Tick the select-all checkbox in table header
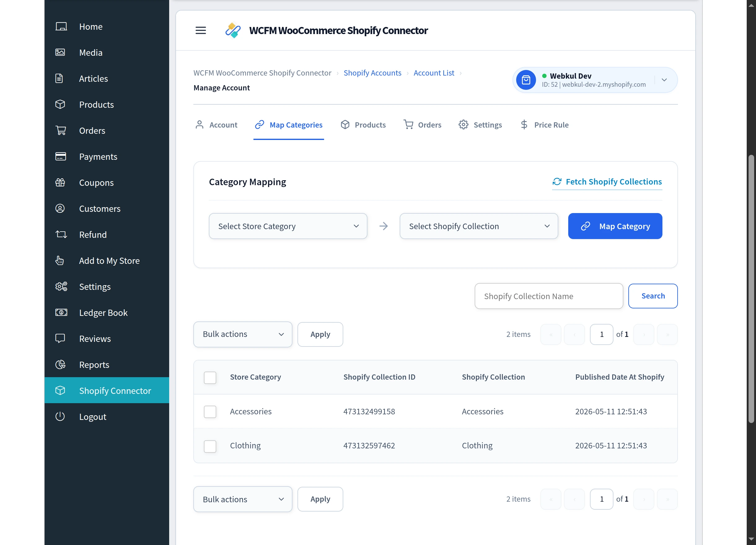Screen dimensions: 756x545 [x=210, y=377]
